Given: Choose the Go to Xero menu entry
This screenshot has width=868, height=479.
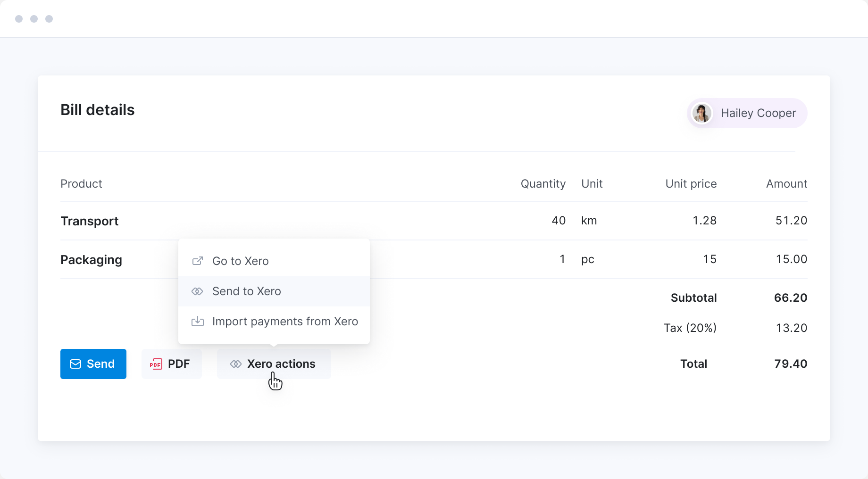Looking at the screenshot, I should 240,261.
